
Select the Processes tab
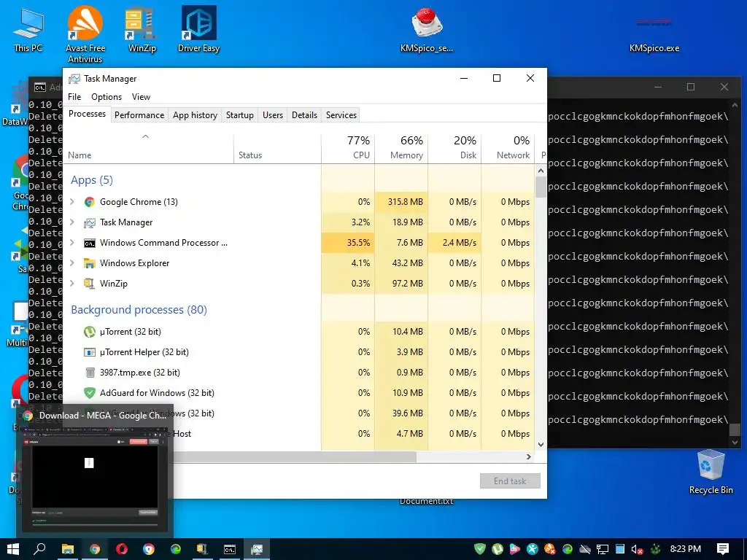(88, 114)
